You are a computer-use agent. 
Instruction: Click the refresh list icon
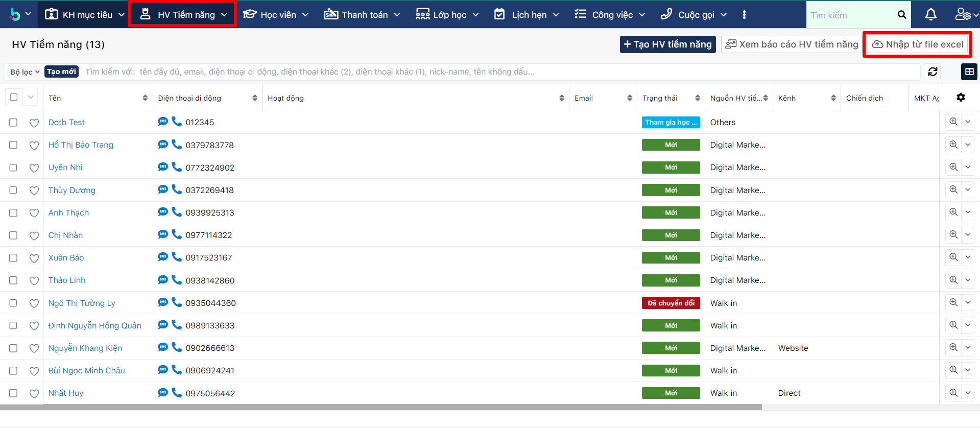[933, 72]
